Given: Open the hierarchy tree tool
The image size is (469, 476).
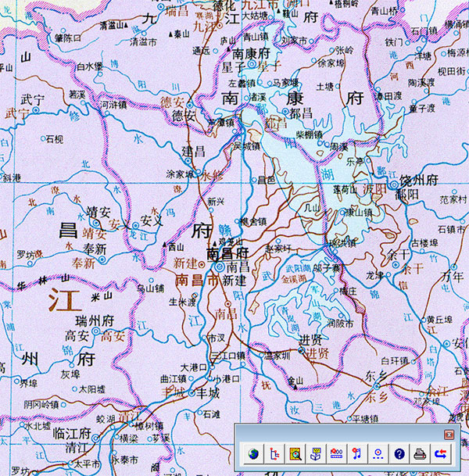Looking at the screenshot, I should [x=274, y=453].
